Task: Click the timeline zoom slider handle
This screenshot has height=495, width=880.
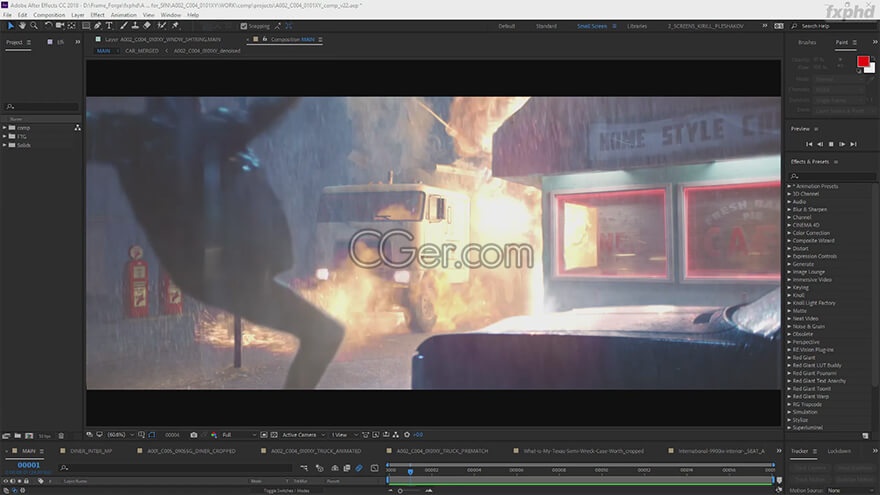Action: point(400,491)
